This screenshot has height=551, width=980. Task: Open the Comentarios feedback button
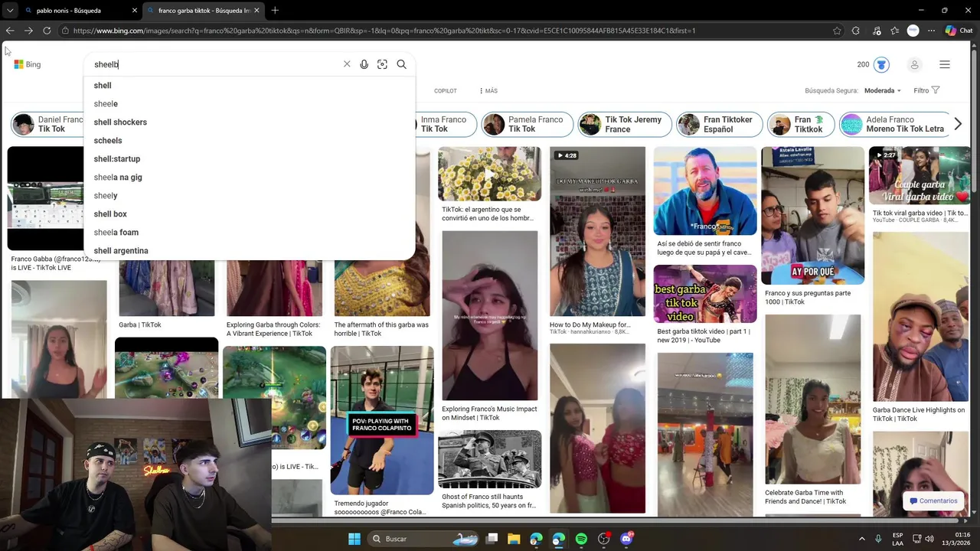pyautogui.click(x=932, y=501)
